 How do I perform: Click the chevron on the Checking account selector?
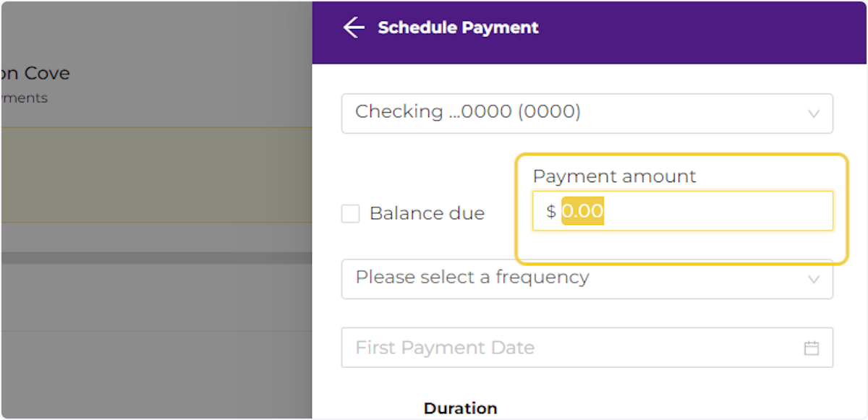click(x=813, y=113)
